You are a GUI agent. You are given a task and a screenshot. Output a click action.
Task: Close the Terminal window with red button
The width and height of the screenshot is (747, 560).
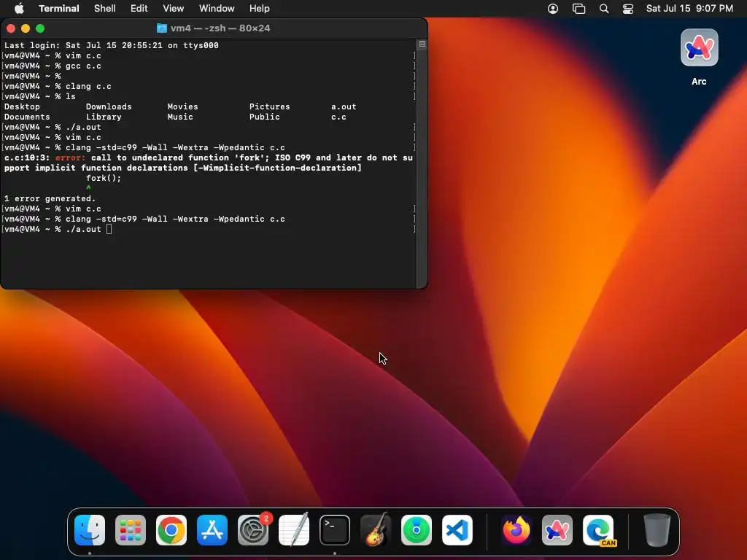pyautogui.click(x=11, y=28)
